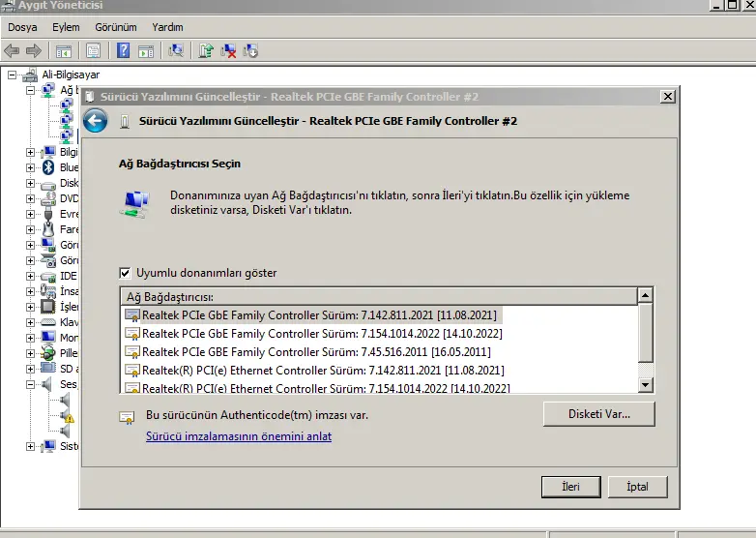Select Realtek(R) PCI(e) Ethernet driver 7.154.1014.2022

(x=317, y=387)
